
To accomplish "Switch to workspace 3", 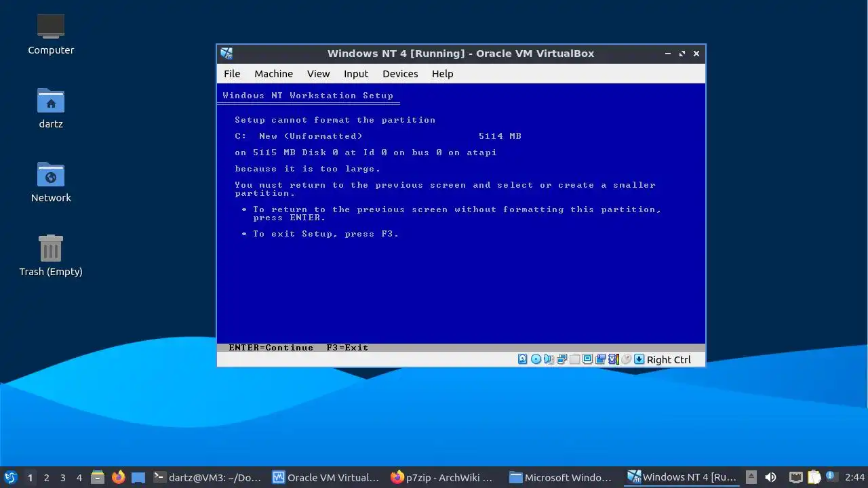I will pos(62,477).
